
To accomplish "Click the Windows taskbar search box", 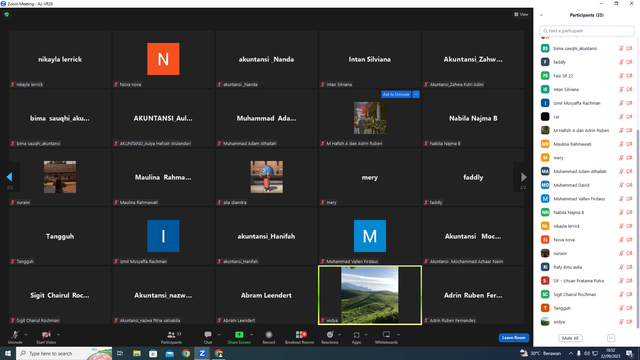I will coord(64,353).
